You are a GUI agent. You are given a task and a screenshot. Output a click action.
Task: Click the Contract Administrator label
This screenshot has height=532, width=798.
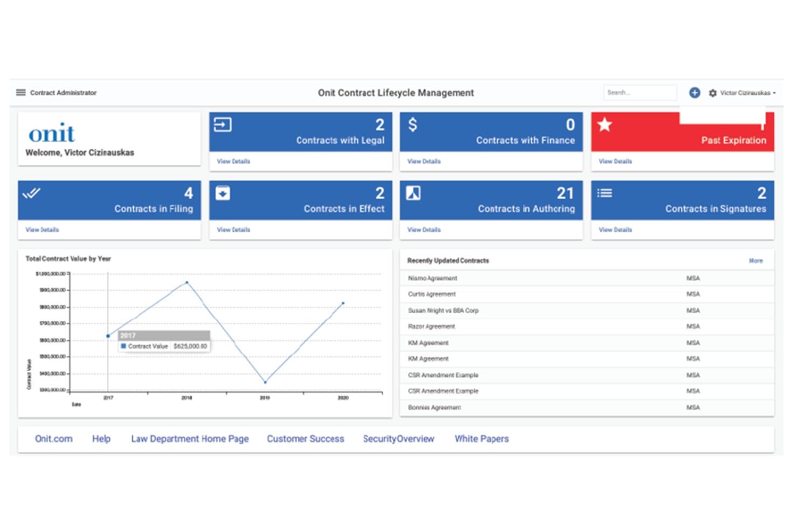[63, 93]
